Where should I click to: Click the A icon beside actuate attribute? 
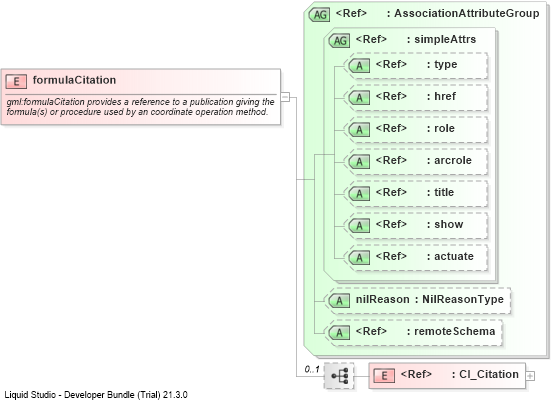point(359,258)
